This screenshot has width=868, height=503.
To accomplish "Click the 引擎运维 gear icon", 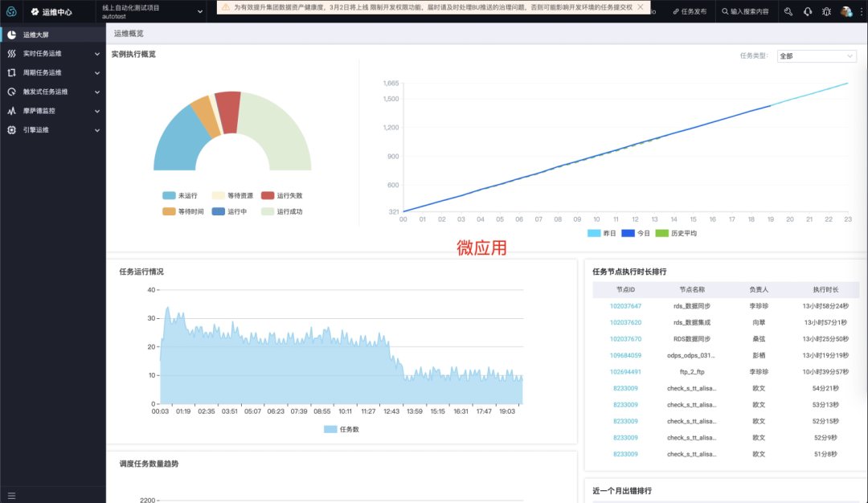I will (x=11, y=130).
